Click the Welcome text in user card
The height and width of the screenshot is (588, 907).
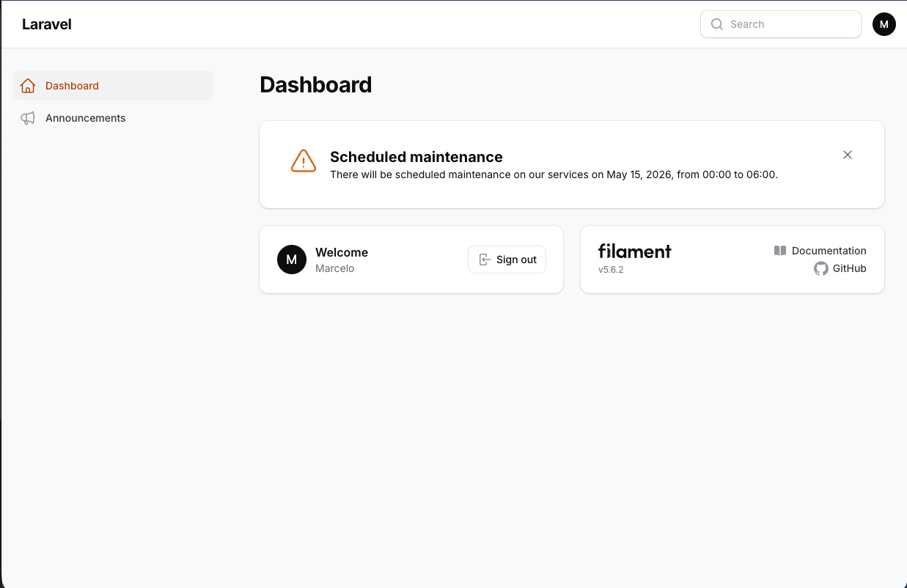pyautogui.click(x=342, y=252)
